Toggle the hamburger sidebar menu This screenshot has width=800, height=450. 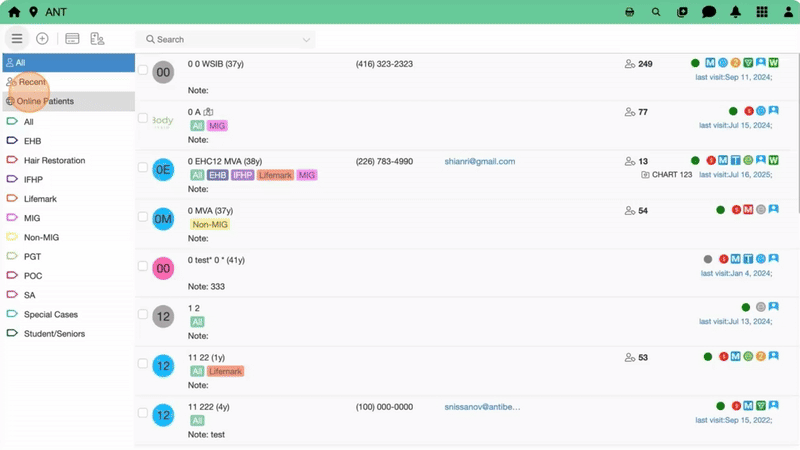(17, 39)
